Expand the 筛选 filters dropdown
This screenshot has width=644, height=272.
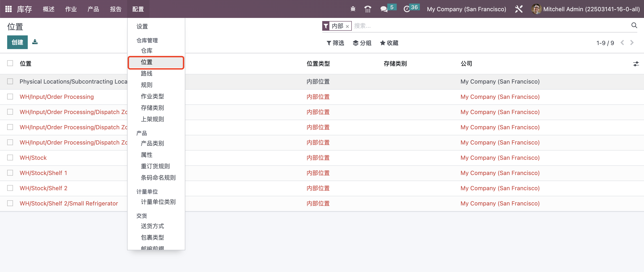[x=335, y=43]
